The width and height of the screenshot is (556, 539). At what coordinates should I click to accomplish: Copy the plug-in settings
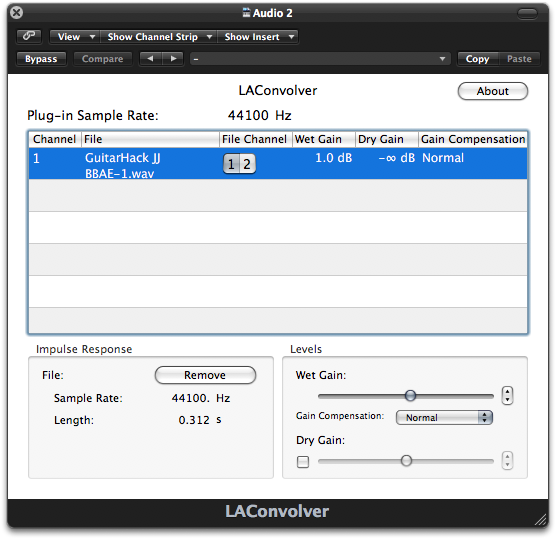477,59
